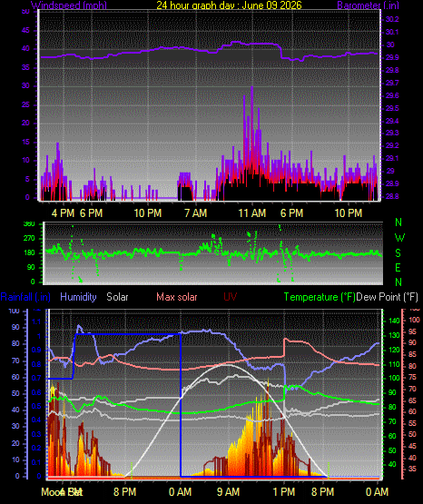This screenshot has width=423, height=504.
Task: Click the 9 AM marker on bottom graph
Action: tap(229, 492)
